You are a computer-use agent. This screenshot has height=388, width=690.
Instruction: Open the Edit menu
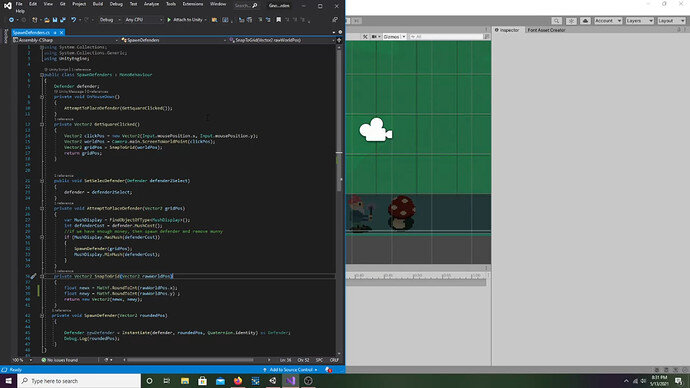tap(33, 4)
